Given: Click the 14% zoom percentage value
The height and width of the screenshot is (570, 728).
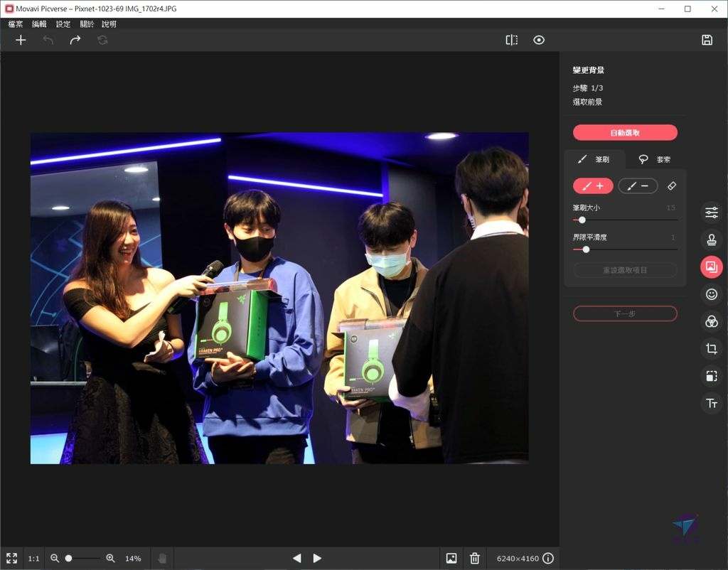Looking at the screenshot, I should point(133,559).
